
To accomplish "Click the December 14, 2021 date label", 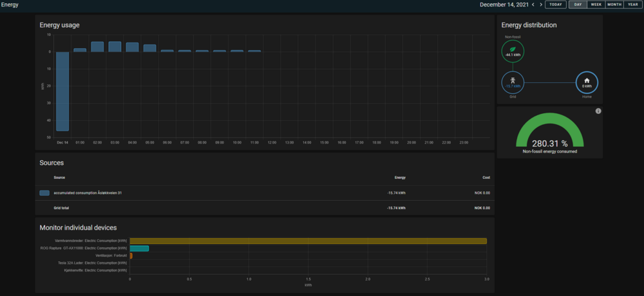I will click(504, 5).
